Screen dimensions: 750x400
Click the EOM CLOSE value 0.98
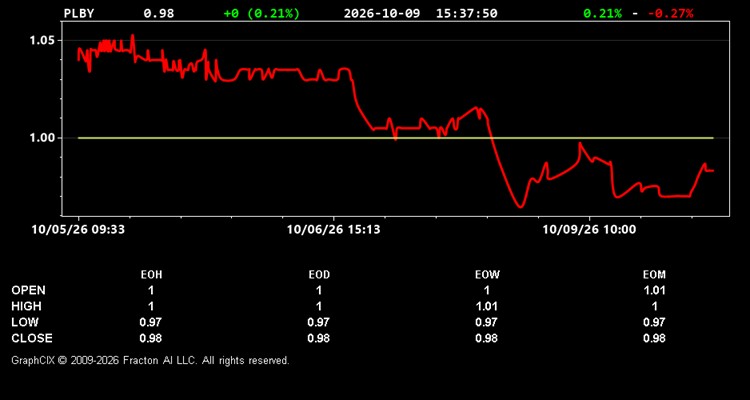(654, 338)
